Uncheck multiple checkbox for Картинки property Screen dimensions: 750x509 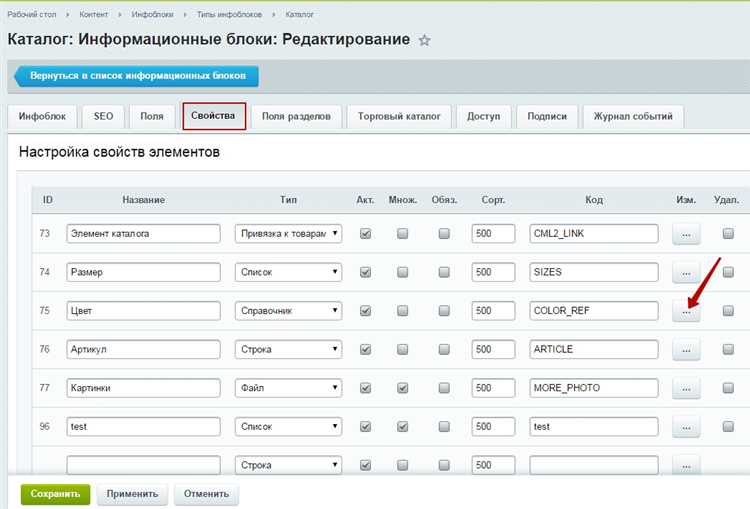click(403, 388)
